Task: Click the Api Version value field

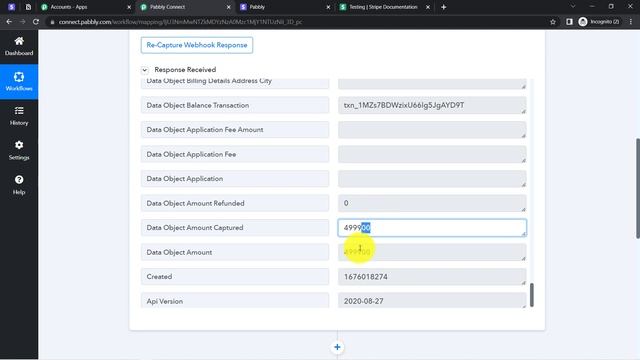Action: [x=432, y=301]
